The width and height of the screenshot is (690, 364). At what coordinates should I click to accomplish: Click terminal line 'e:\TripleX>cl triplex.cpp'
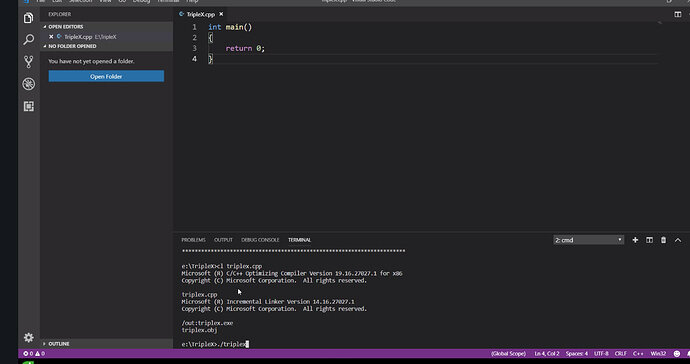(222, 266)
